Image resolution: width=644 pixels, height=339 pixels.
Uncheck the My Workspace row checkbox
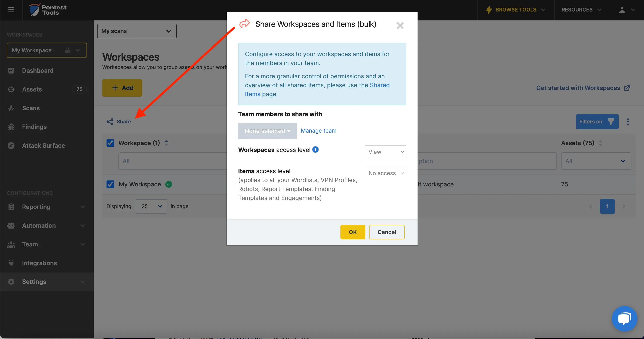coord(110,184)
